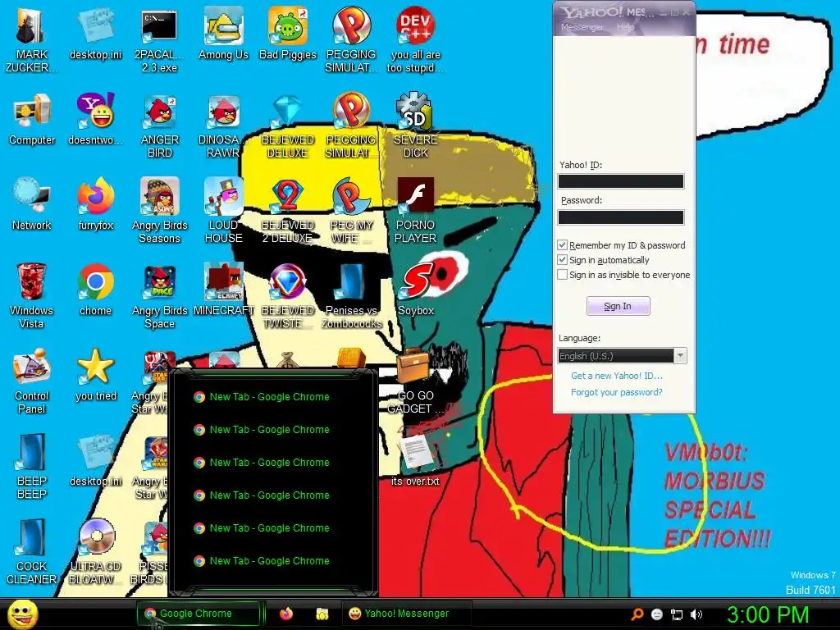Open network tray icon
The height and width of the screenshot is (630, 840).
pos(677,614)
